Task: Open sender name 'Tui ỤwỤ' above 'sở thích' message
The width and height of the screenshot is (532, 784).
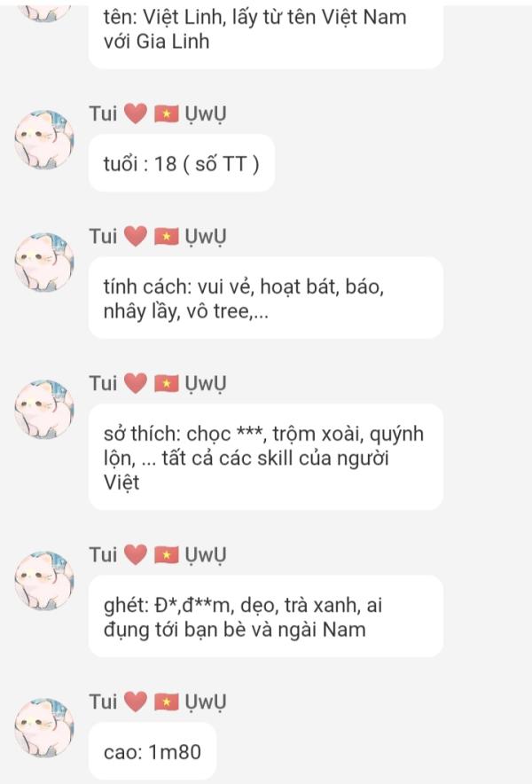Action: (x=158, y=383)
